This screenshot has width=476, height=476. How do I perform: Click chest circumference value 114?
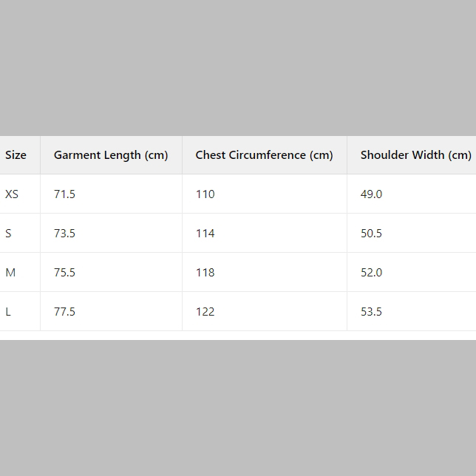pyautogui.click(x=205, y=234)
